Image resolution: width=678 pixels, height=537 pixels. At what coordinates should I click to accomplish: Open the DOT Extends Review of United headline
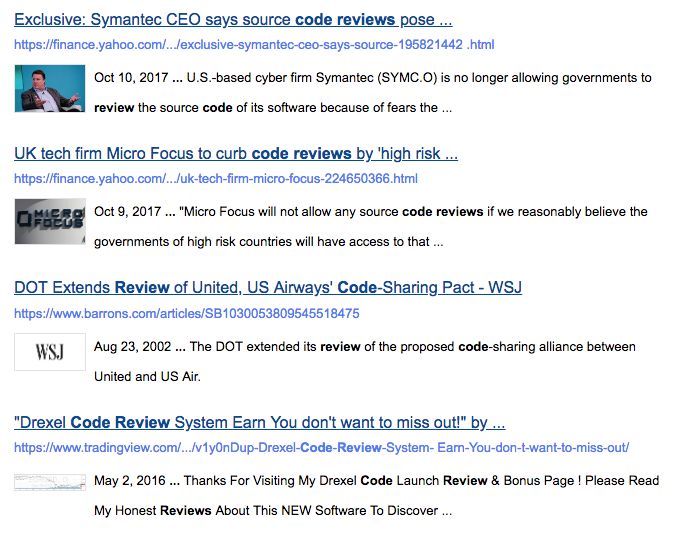pyautogui.click(x=268, y=288)
